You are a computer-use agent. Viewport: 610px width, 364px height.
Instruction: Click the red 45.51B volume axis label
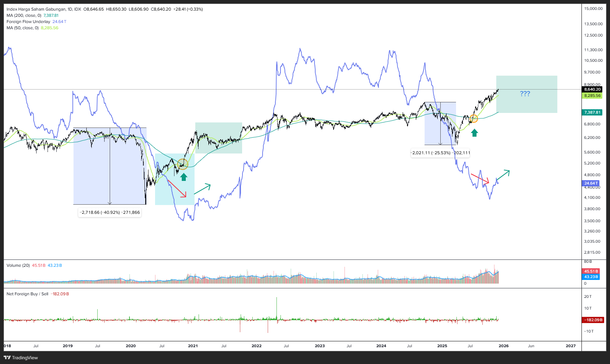[591, 271]
